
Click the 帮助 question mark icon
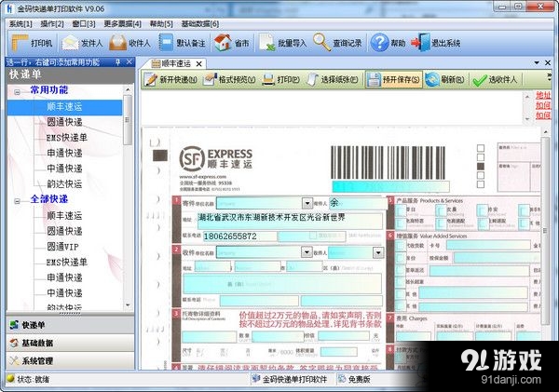click(x=380, y=43)
